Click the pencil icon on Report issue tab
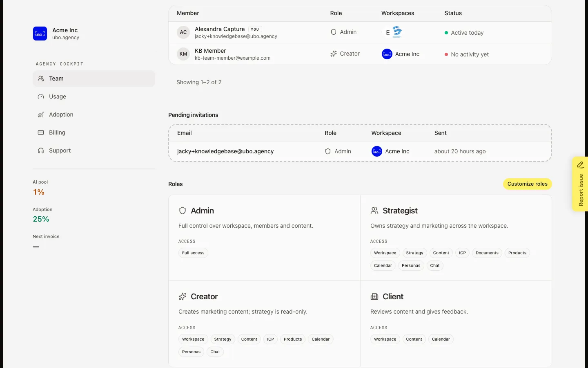 pyautogui.click(x=580, y=165)
